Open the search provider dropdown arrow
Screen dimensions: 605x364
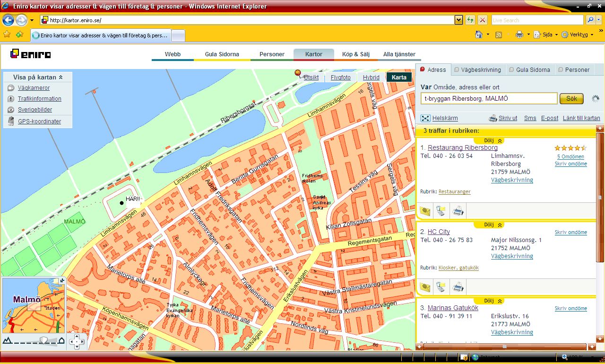coord(600,20)
